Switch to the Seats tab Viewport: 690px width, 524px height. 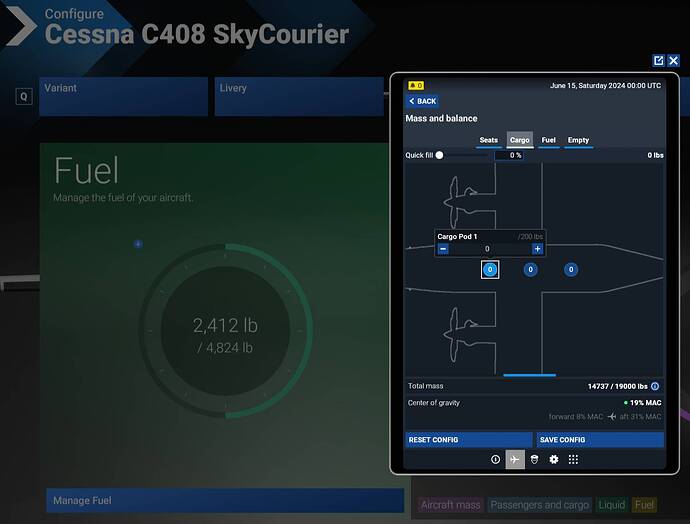coord(488,140)
